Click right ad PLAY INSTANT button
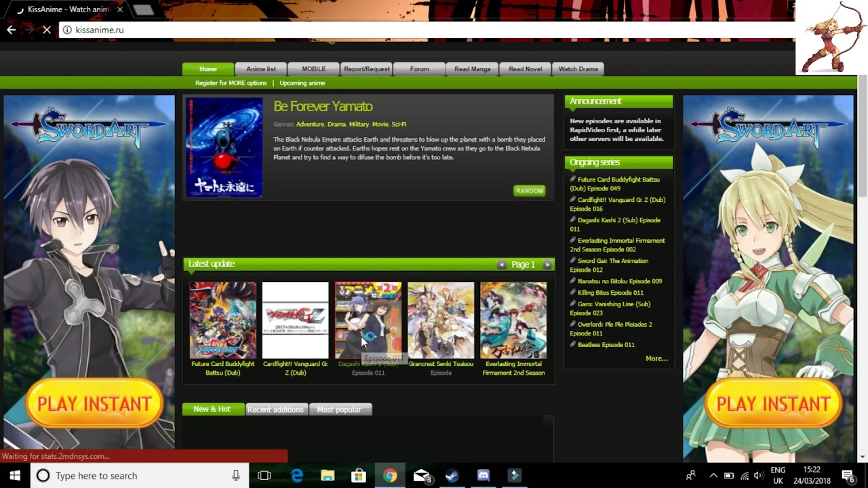This screenshot has width=868, height=488. (774, 404)
